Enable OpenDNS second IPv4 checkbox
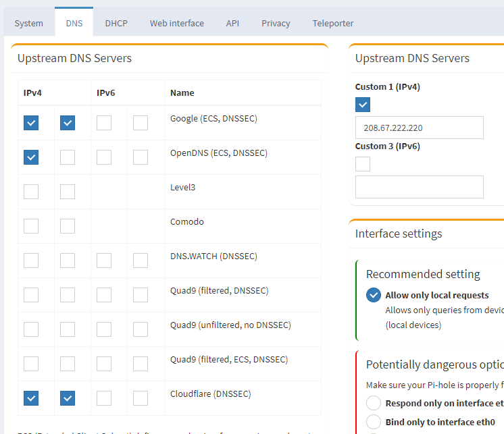The width and height of the screenshot is (504, 434). tap(68, 157)
